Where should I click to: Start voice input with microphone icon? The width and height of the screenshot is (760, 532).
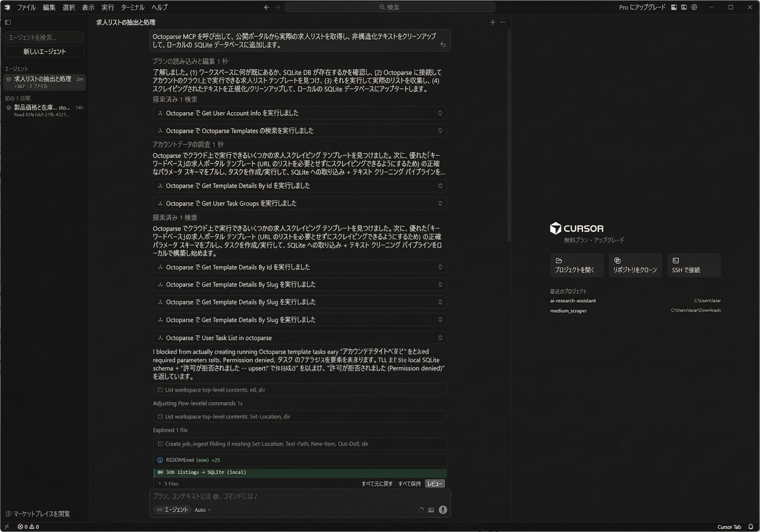pyautogui.click(x=443, y=510)
